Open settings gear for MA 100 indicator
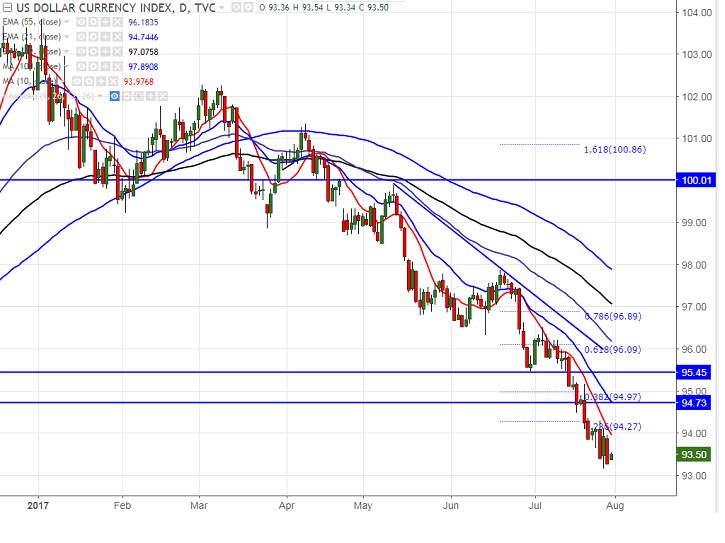725x543 pixels. point(93,67)
